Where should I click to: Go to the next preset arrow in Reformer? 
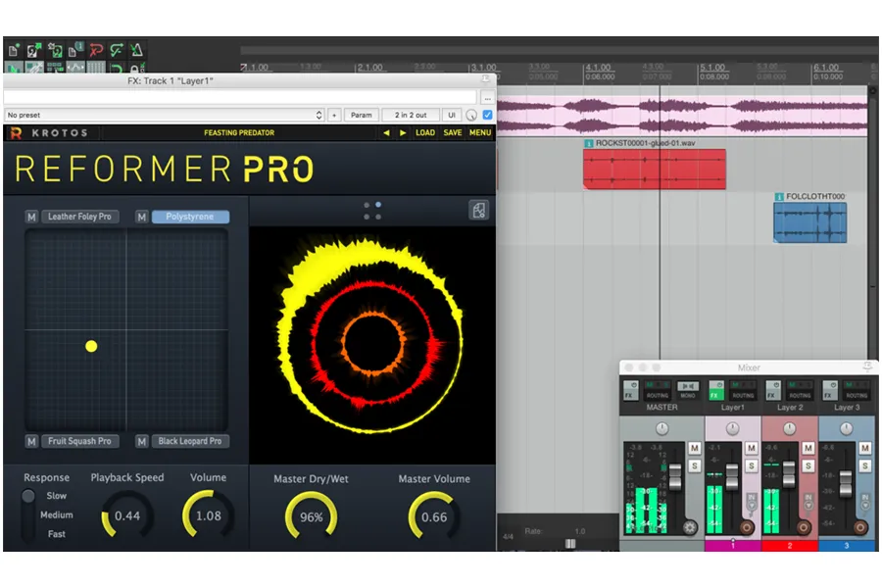(403, 133)
